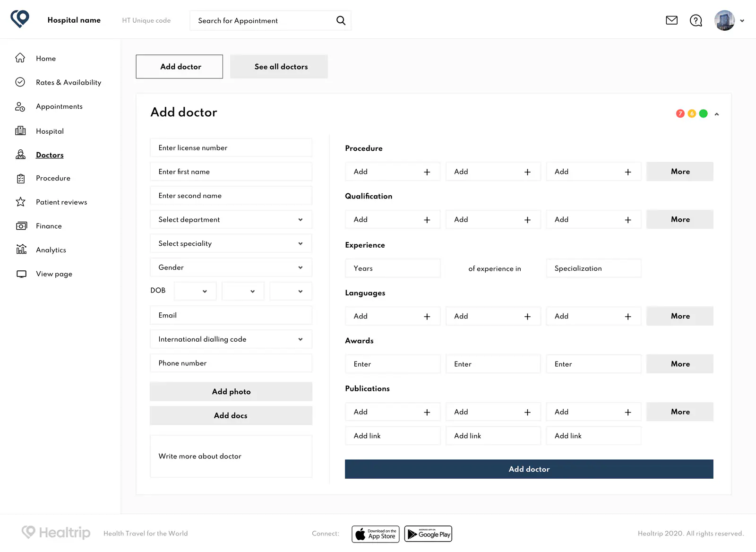Go to Home in the sidebar
The width and height of the screenshot is (756, 552).
point(46,58)
